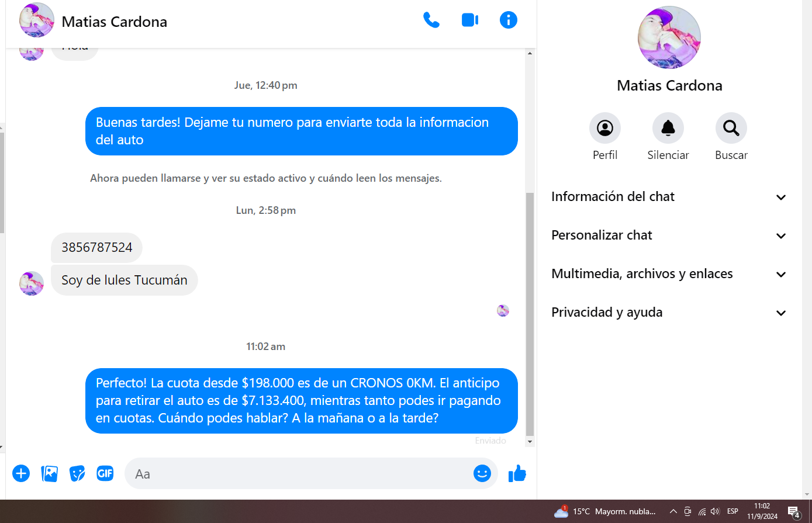Choose a sticker from the sticker icon
This screenshot has width=812, height=523.
coord(77,473)
